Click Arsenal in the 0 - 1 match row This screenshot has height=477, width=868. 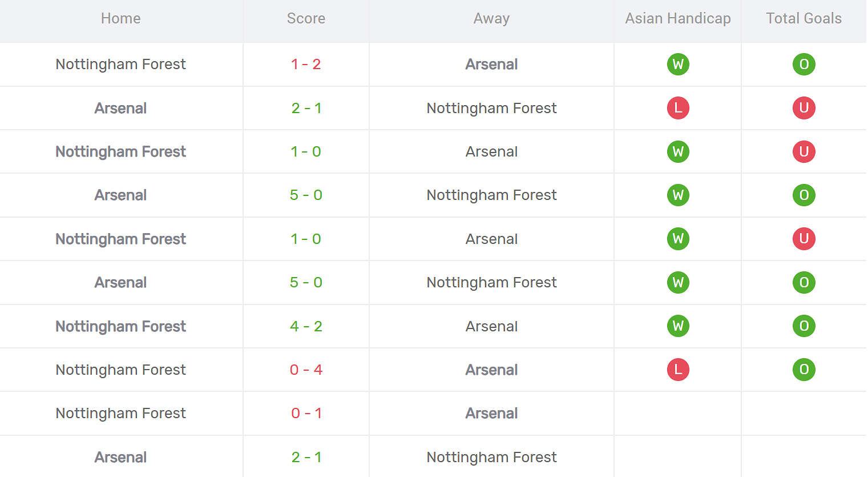pos(491,413)
